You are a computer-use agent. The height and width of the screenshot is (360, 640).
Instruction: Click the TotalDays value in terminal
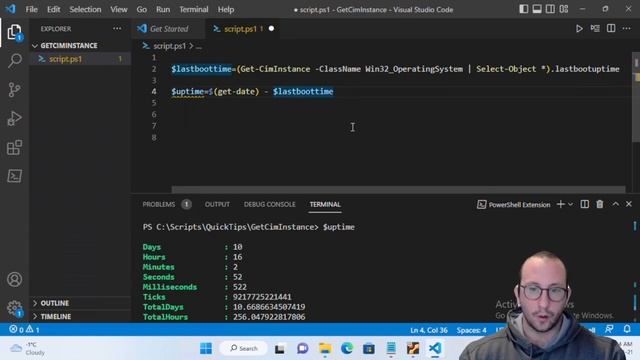tap(269, 307)
